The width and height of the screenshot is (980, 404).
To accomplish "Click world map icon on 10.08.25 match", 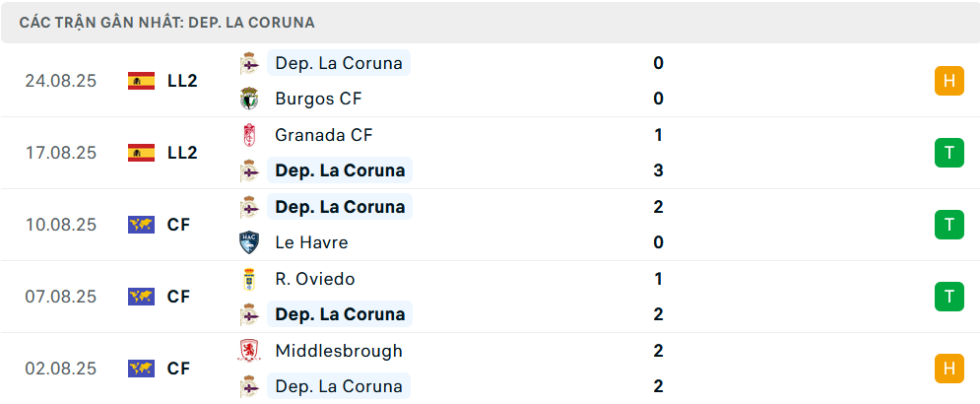I will click(x=142, y=225).
